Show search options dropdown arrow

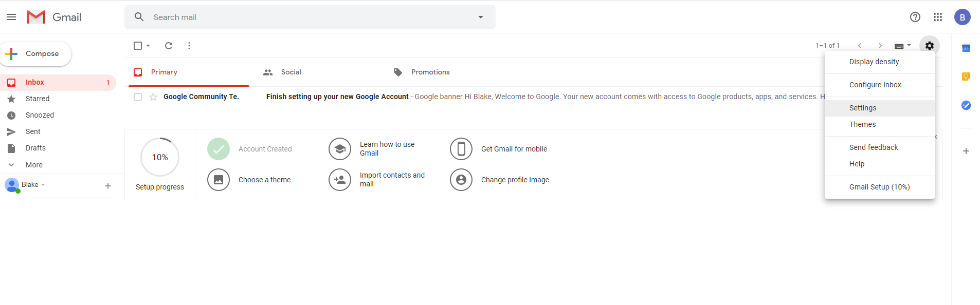coord(481,17)
